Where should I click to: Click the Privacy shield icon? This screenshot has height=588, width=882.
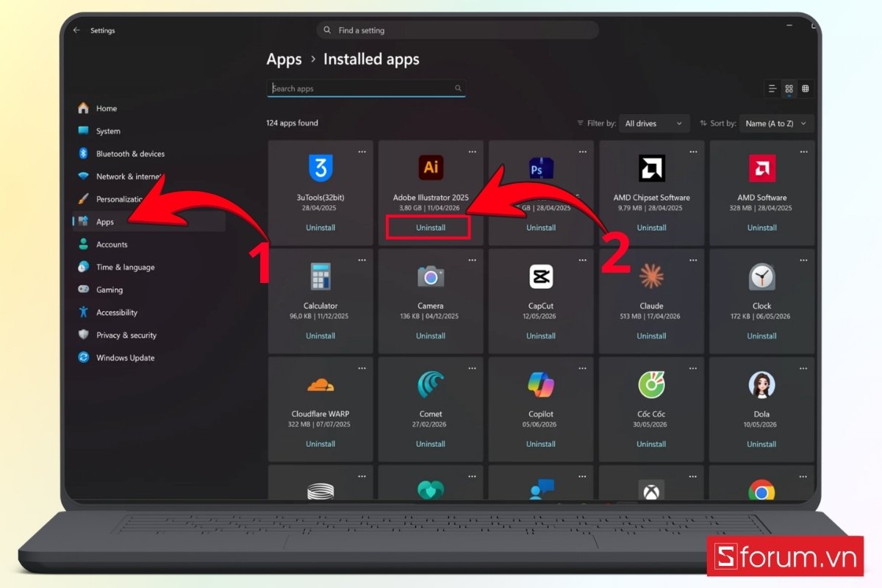pos(83,335)
